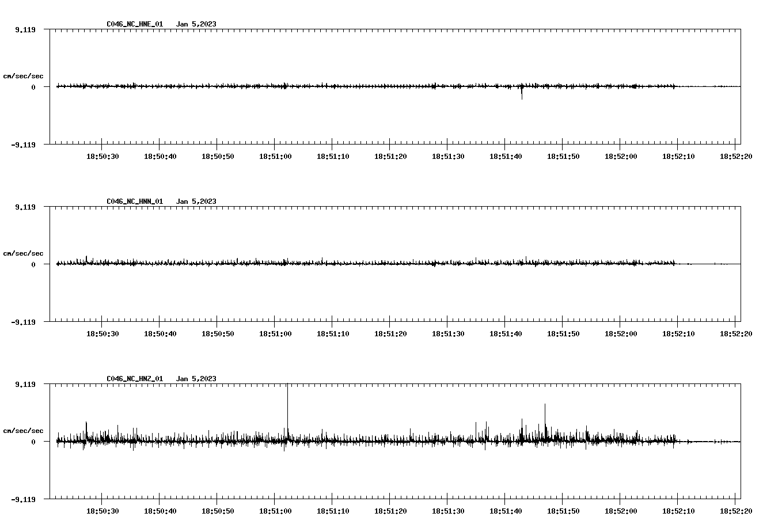Click the 18:51:00 time label under HNZ plot
This screenshot has height=532, width=782.
coord(275,511)
